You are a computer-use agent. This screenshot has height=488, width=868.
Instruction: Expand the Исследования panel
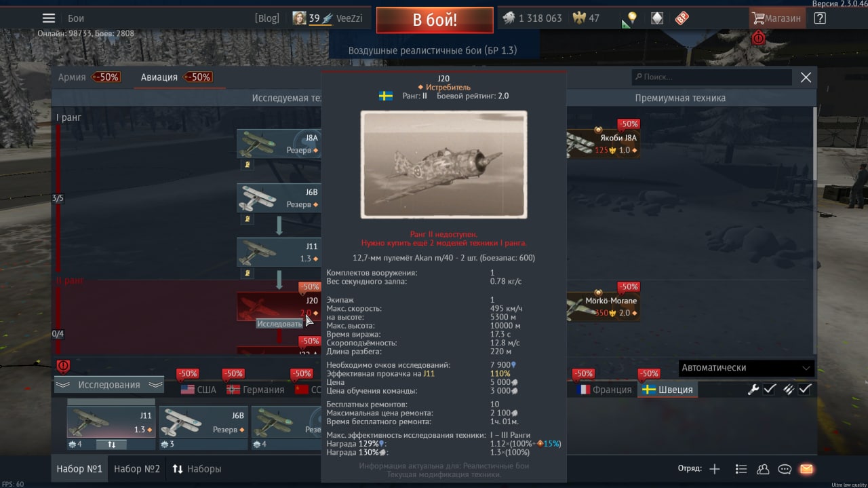pyautogui.click(x=109, y=385)
